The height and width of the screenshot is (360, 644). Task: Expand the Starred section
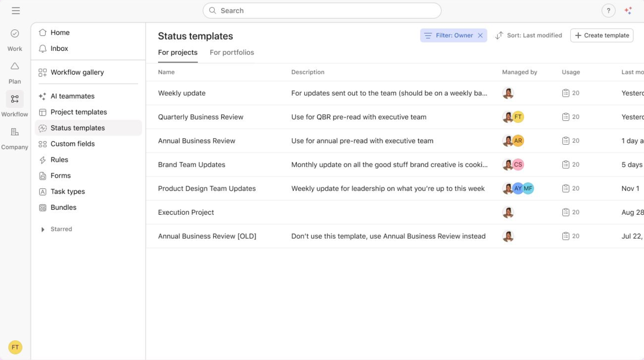click(x=43, y=229)
